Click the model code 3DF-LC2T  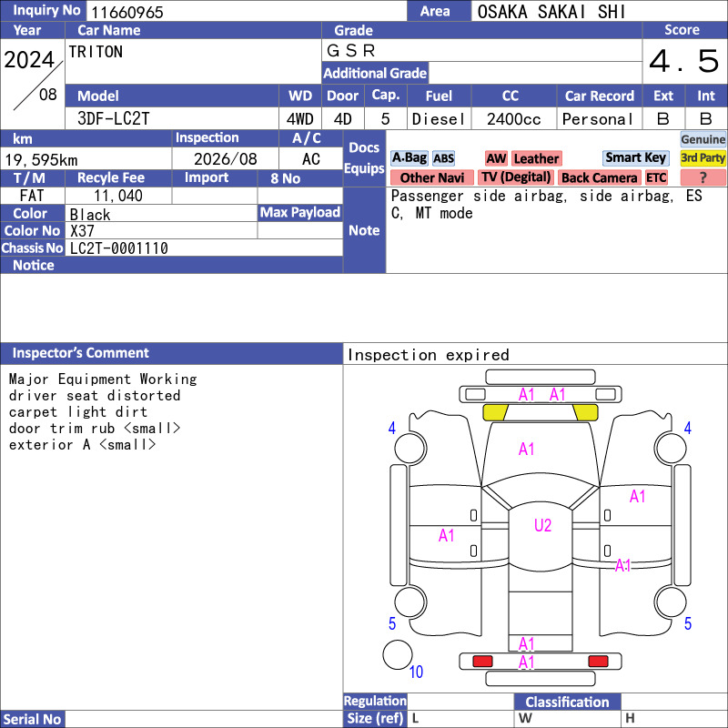(114, 119)
